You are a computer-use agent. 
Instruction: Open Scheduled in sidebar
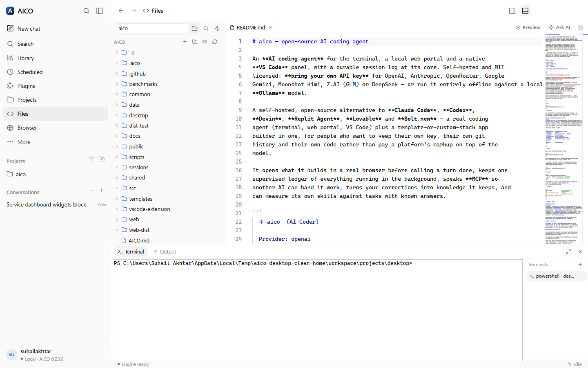pyautogui.click(x=56, y=72)
